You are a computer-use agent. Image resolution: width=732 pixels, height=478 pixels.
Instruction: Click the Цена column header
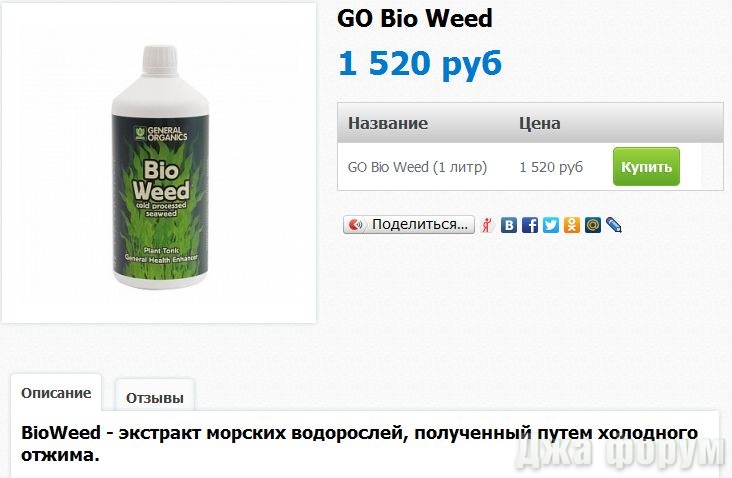coord(540,123)
